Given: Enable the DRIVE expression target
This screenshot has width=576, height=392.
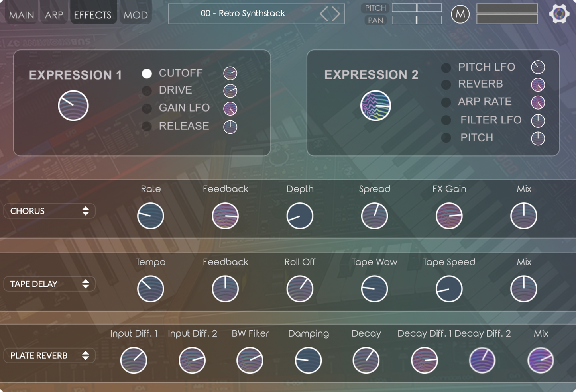Looking at the screenshot, I should click(147, 91).
